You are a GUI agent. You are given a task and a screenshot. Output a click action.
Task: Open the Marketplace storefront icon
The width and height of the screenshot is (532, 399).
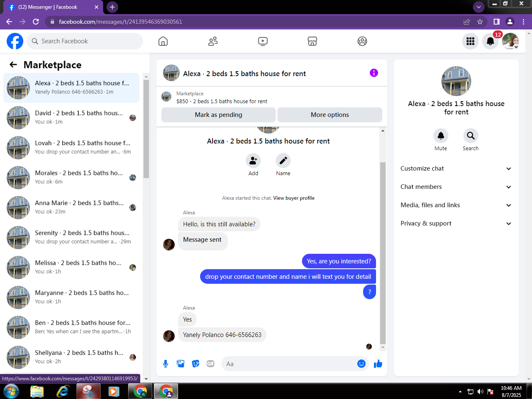312,41
